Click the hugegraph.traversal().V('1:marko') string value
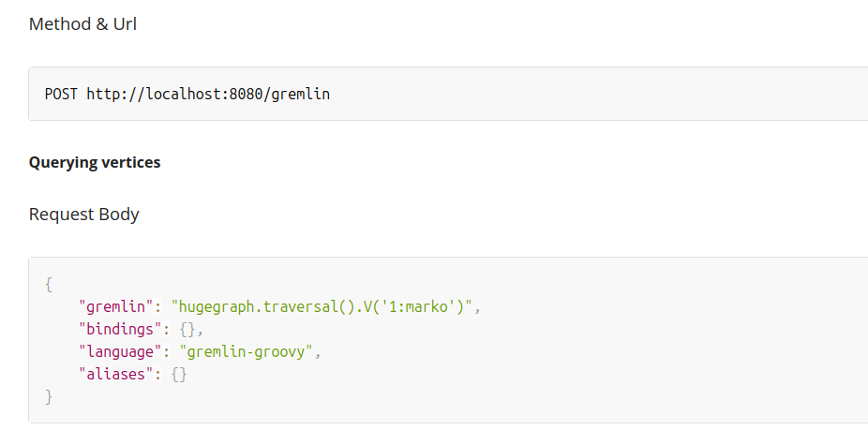The height and width of the screenshot is (445, 868). [322, 306]
